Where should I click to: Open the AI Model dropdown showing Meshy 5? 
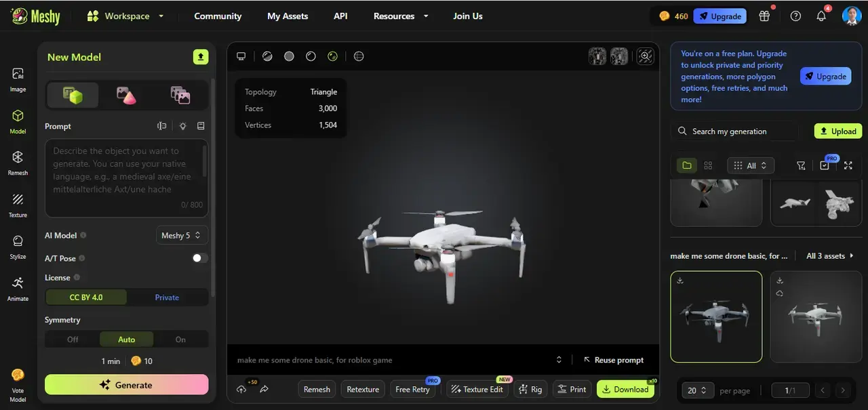[x=181, y=235]
